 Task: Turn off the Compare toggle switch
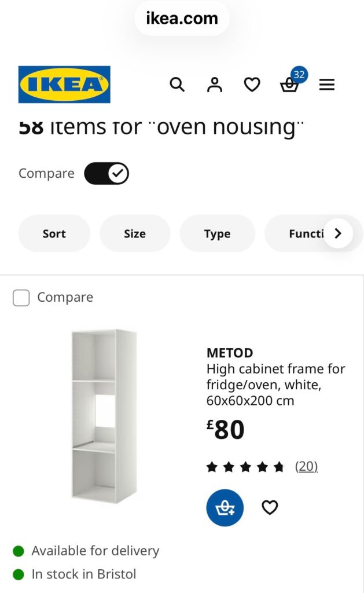point(106,173)
